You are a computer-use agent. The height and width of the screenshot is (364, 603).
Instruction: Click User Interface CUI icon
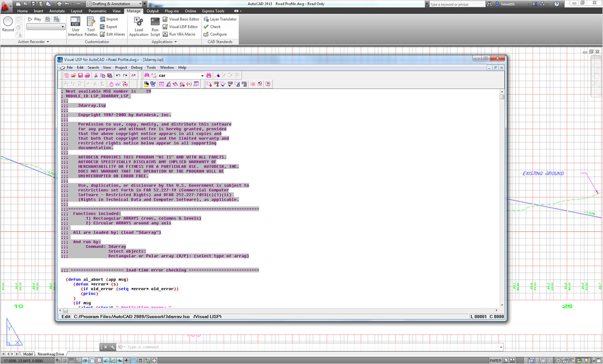click(x=75, y=27)
